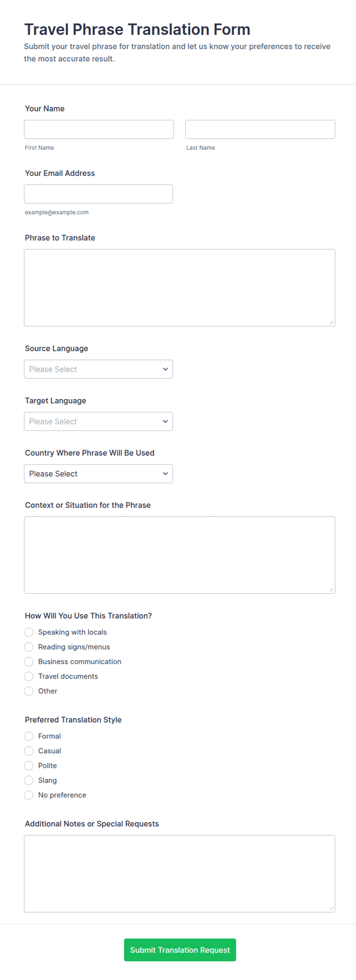Click the Additional Notes text area
The width and height of the screenshot is (356, 980).
point(180,873)
